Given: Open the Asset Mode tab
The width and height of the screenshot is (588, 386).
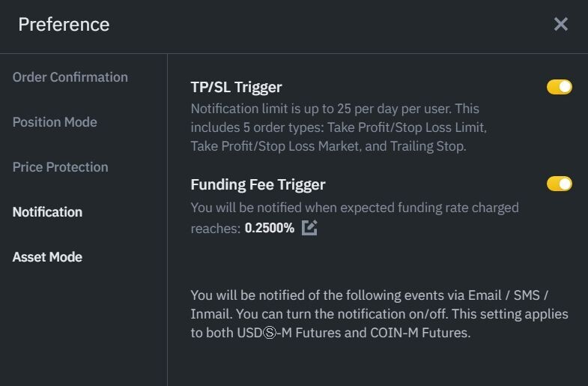Looking at the screenshot, I should tap(47, 257).
